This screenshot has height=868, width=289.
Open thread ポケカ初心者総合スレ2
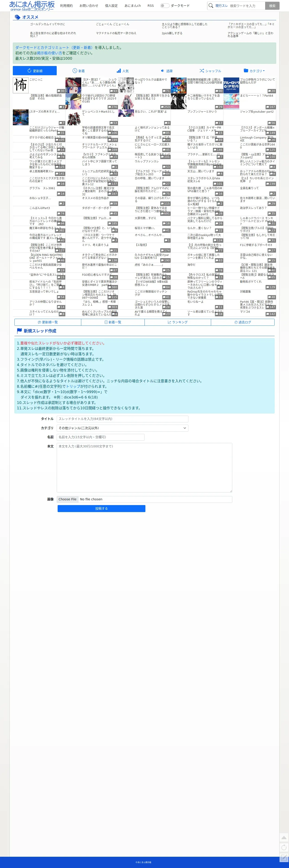pyautogui.click(x=45, y=137)
